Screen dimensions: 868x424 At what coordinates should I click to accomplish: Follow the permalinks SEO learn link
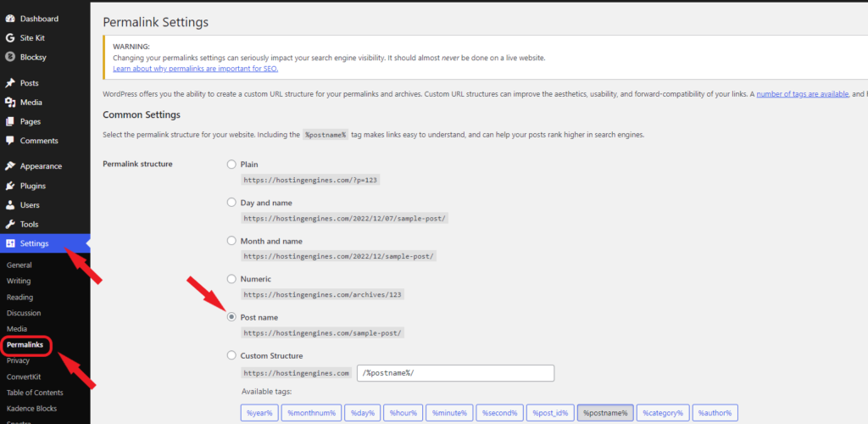point(196,70)
